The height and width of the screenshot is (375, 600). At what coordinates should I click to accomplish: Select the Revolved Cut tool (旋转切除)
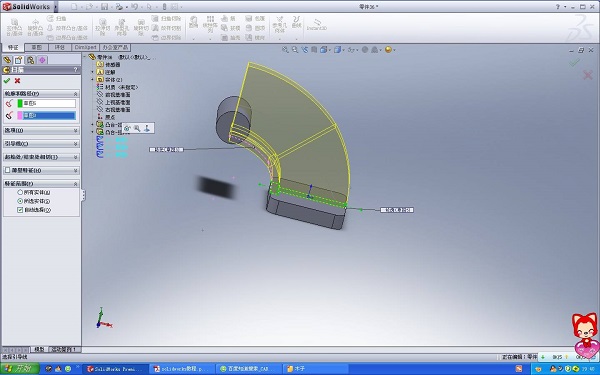pyautogui.click(x=141, y=27)
